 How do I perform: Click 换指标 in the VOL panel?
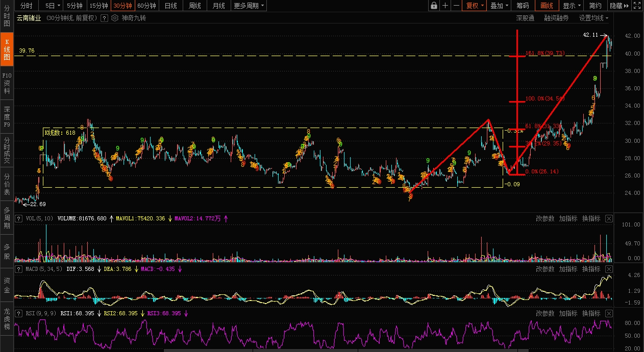pos(591,218)
